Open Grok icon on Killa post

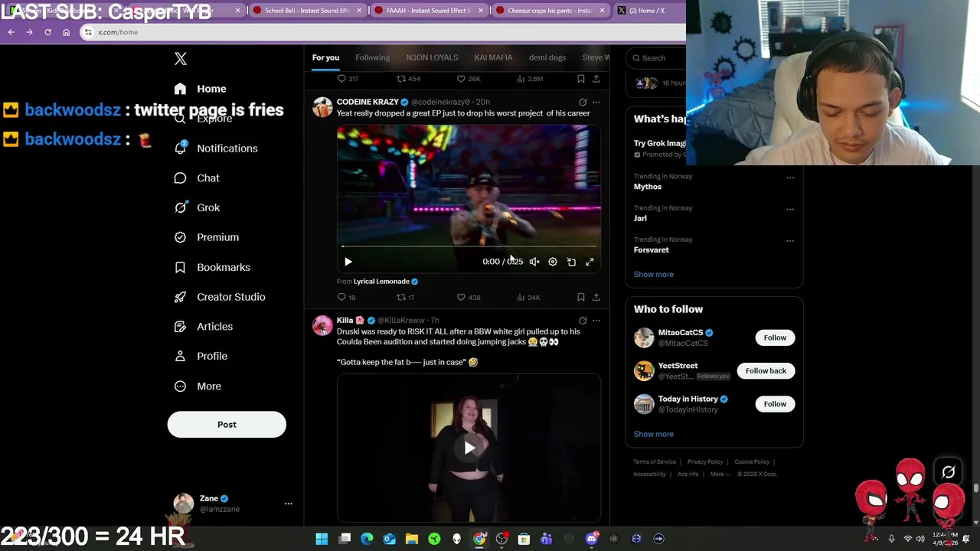pyautogui.click(x=583, y=321)
